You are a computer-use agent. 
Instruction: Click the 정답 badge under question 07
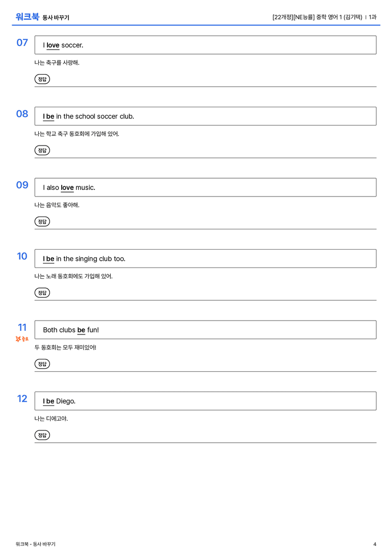tap(42, 79)
